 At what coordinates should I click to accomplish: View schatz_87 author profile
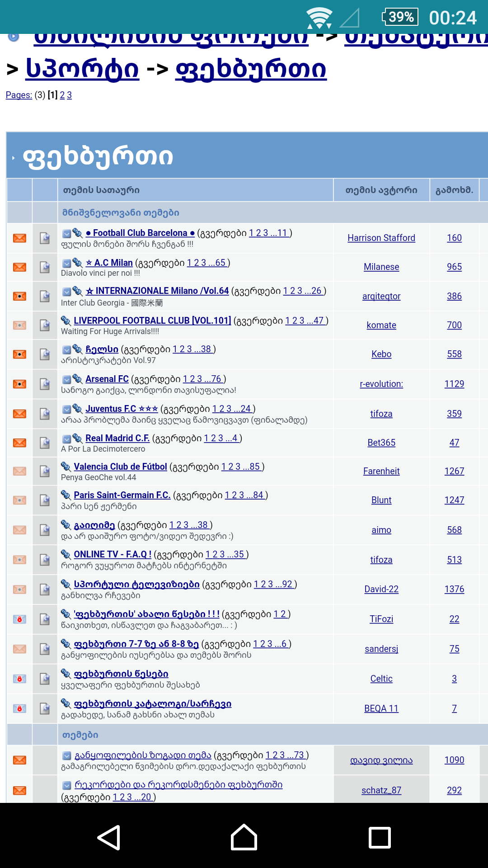point(381,790)
